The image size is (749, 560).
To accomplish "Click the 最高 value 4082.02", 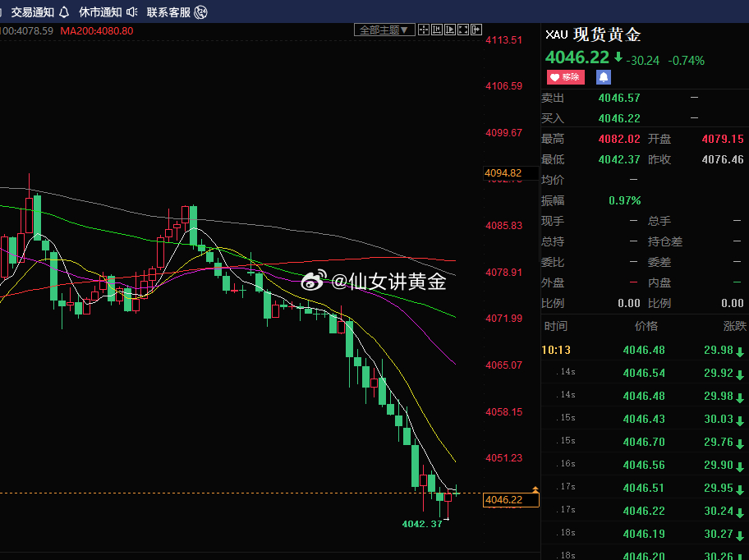I will [619, 139].
